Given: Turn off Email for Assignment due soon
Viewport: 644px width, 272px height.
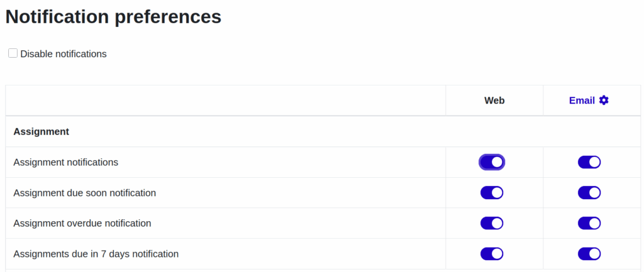Looking at the screenshot, I should (x=589, y=193).
